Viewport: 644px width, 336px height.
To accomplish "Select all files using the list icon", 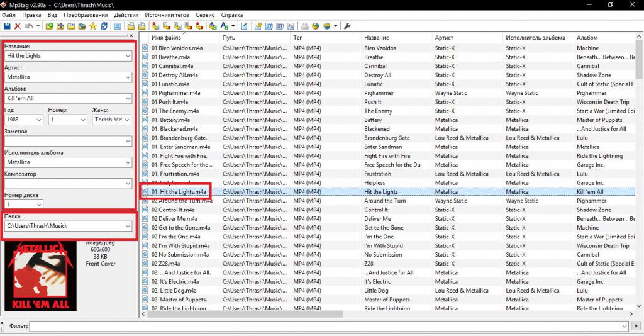I will coord(117,26).
